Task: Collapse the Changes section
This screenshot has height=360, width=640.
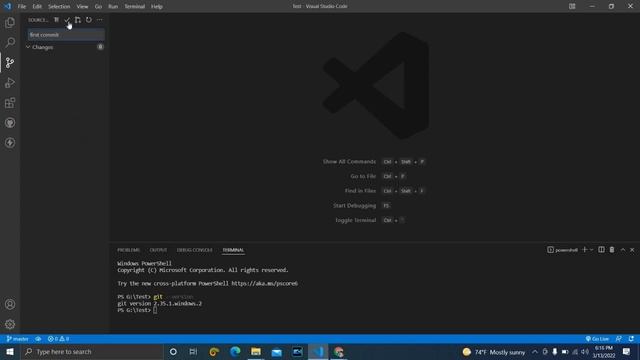Action: 28,47
